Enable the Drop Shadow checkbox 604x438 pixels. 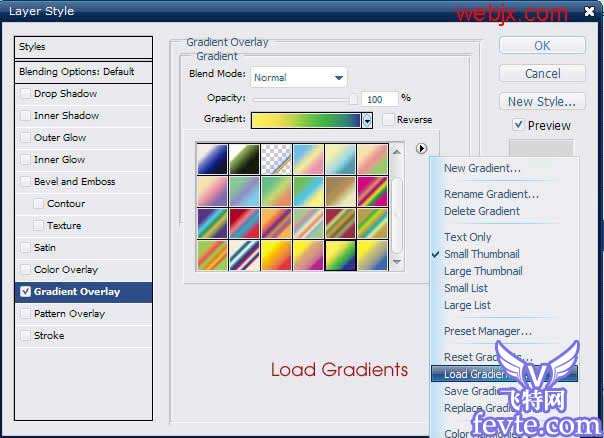tap(25, 93)
